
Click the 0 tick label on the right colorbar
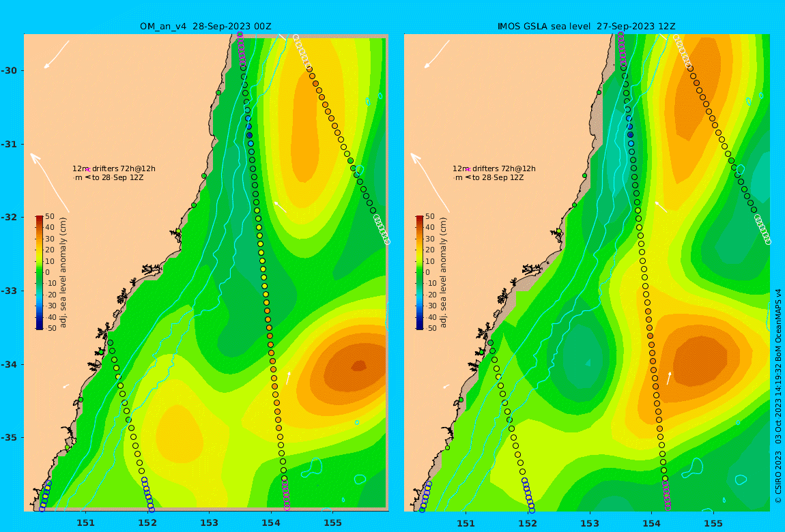point(427,273)
